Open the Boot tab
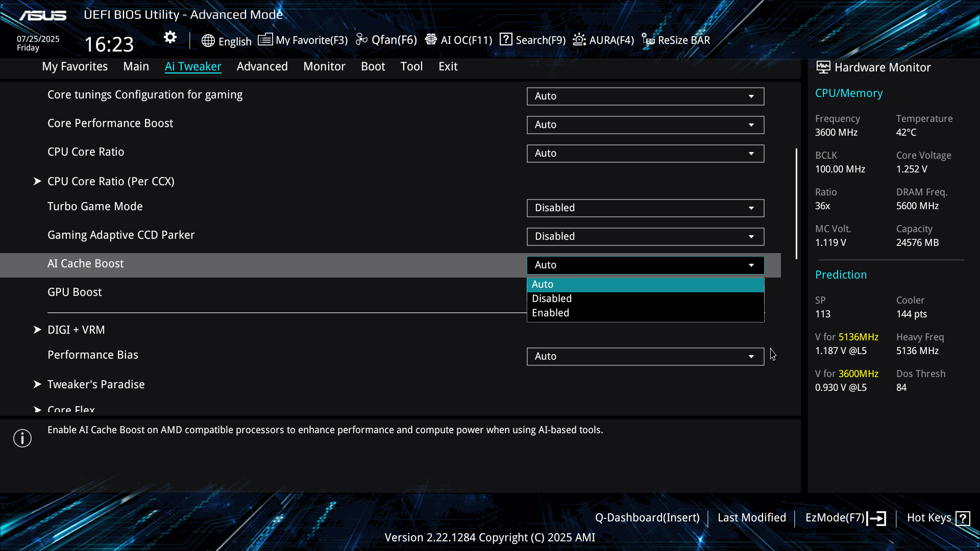 (373, 66)
